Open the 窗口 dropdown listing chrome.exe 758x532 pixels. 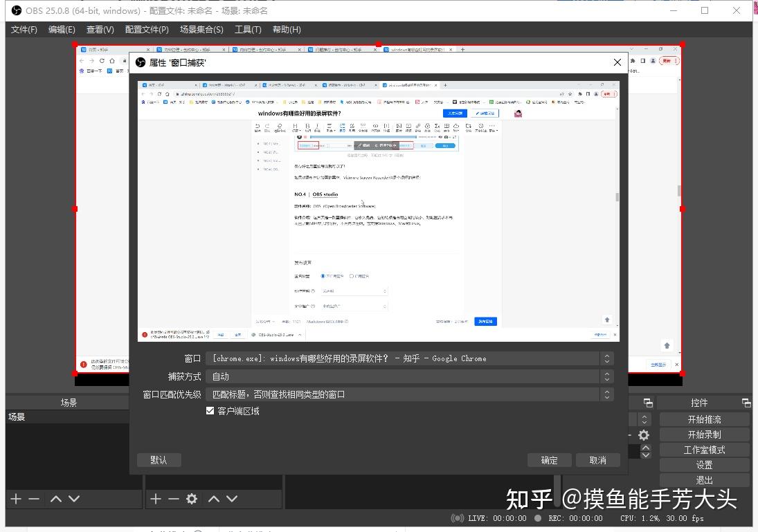[x=410, y=358]
